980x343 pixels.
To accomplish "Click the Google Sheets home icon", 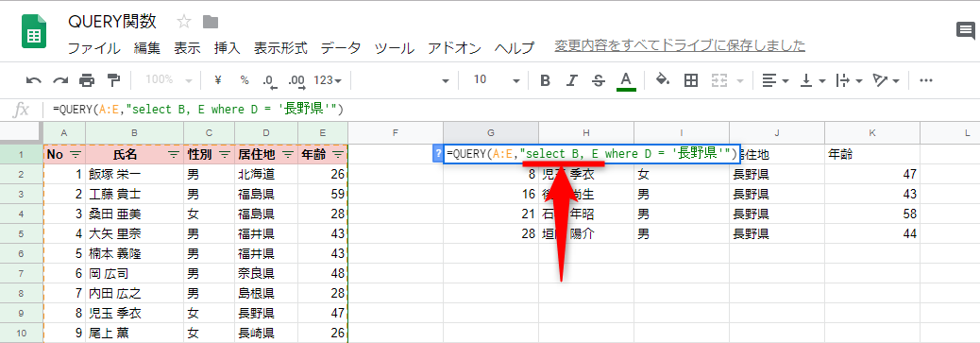I will 34,32.
